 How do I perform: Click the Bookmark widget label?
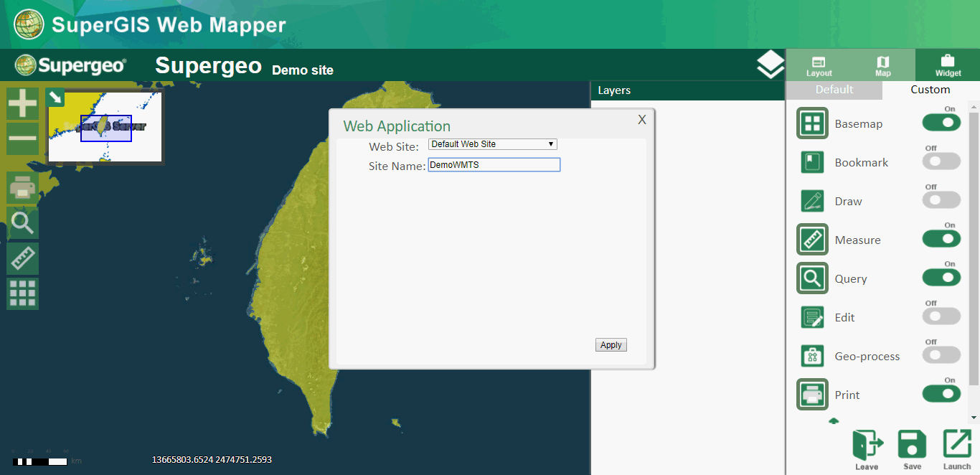pos(862,163)
